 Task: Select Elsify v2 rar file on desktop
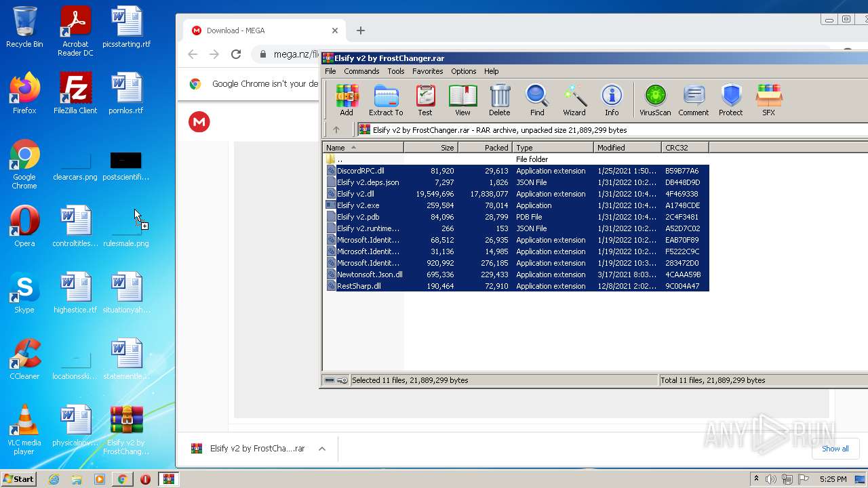[x=126, y=430]
